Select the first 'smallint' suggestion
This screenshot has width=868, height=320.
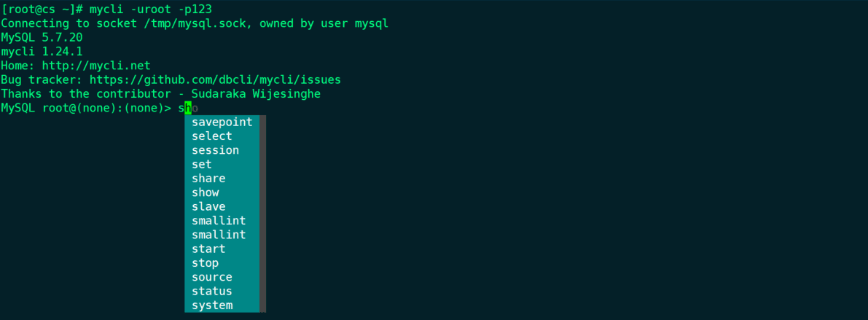(222, 221)
